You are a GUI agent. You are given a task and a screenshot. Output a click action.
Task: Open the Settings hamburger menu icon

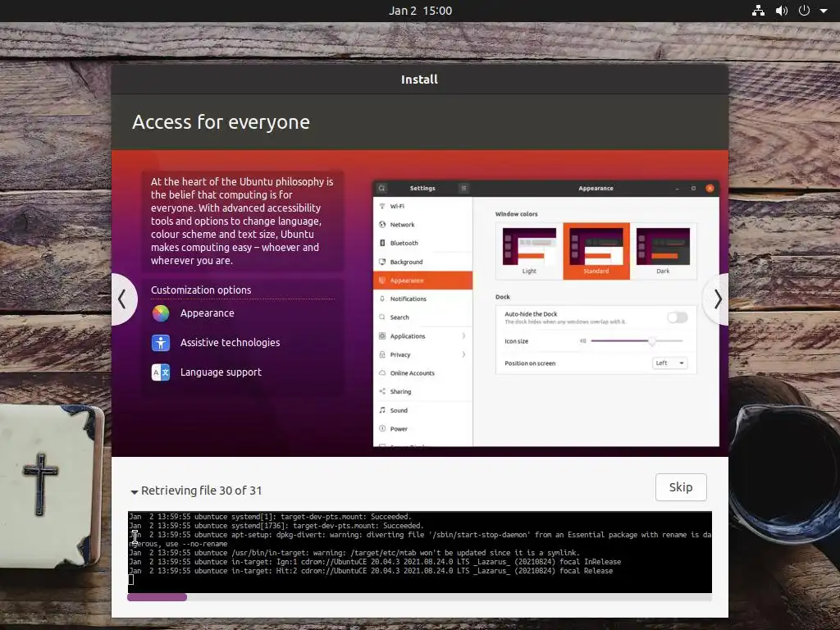(x=463, y=188)
